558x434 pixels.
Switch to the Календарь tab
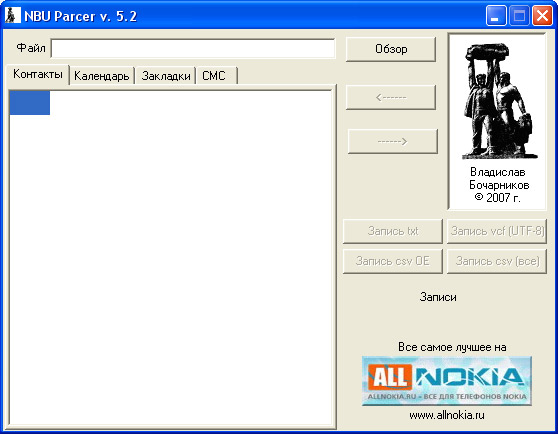tap(101, 76)
